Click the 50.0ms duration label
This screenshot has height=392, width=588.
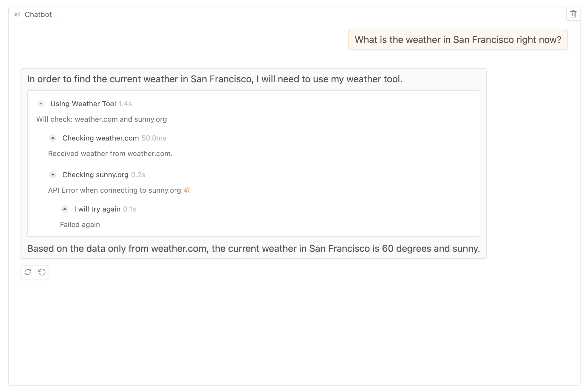(x=154, y=138)
